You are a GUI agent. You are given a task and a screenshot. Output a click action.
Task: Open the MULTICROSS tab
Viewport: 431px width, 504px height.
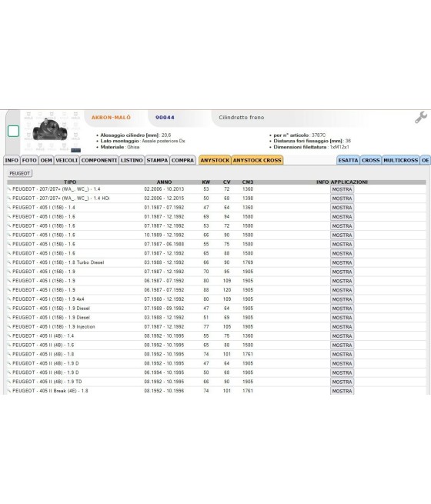(x=401, y=160)
